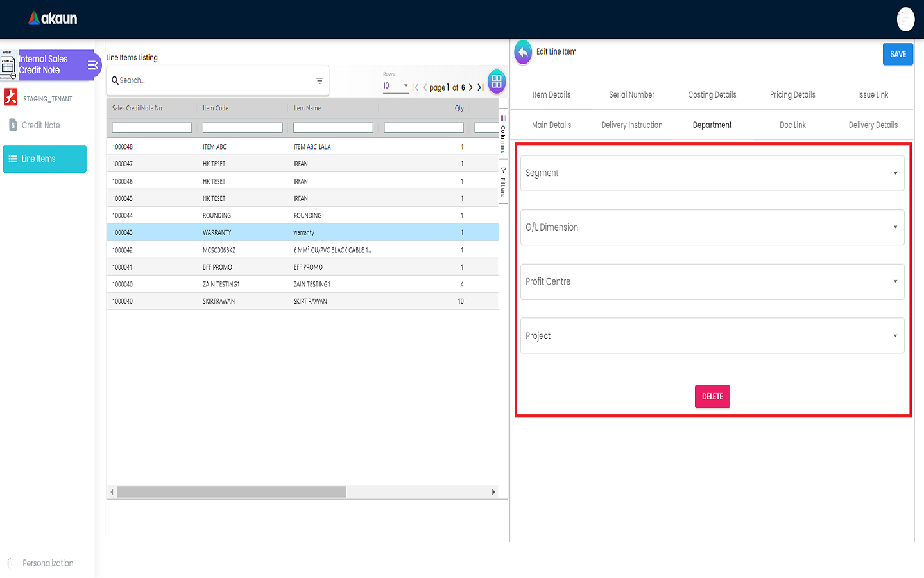The height and width of the screenshot is (578, 924).
Task: Go to the next page arrow
Action: click(470, 87)
